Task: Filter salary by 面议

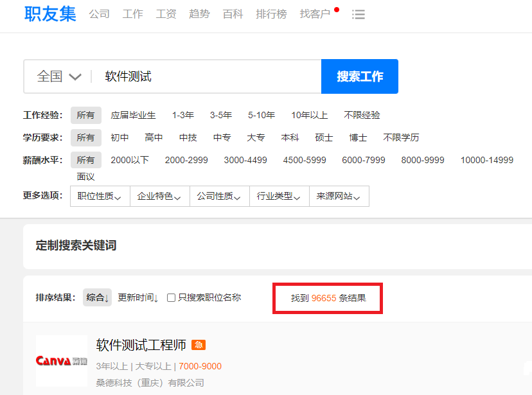Action: point(86,177)
